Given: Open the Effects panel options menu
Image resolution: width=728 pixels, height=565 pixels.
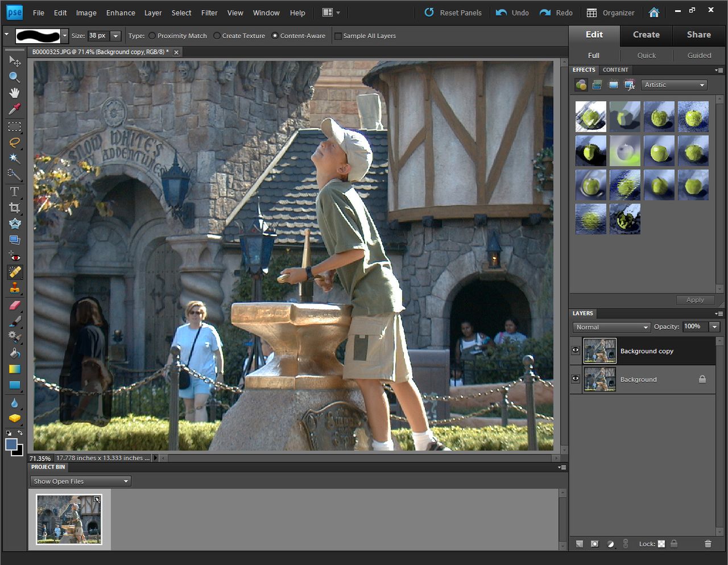Looking at the screenshot, I should (719, 70).
